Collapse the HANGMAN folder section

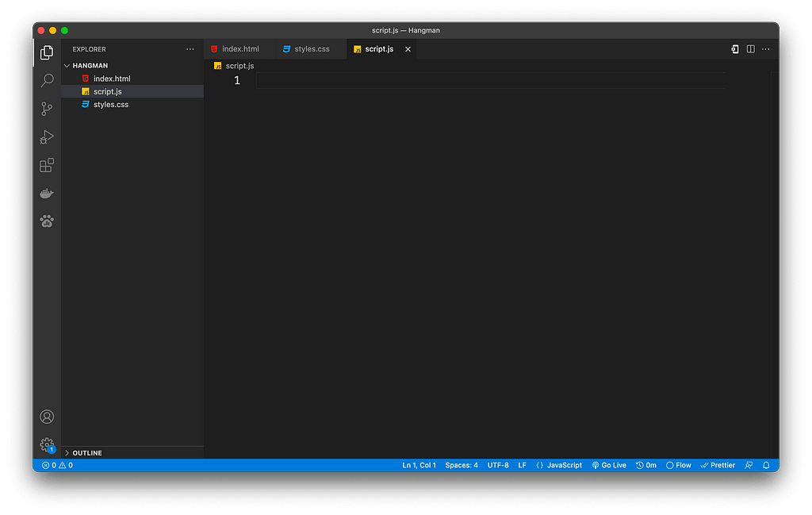click(90, 66)
